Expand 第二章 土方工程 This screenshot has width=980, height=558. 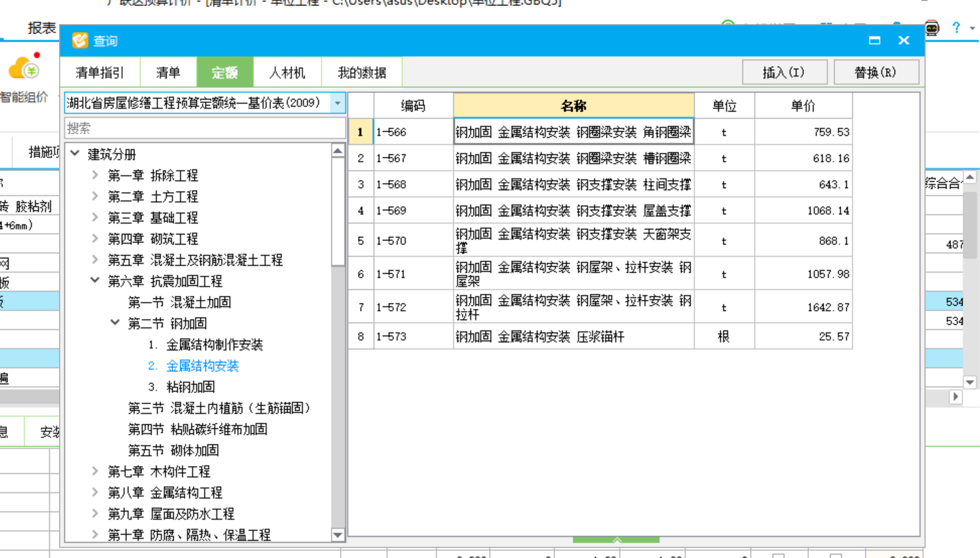point(95,196)
